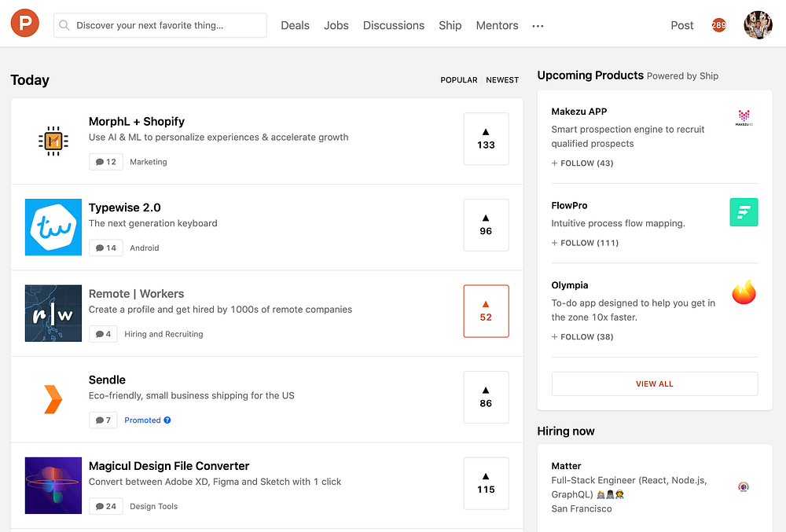Click the Sendle orange chevron logo

tap(53, 399)
